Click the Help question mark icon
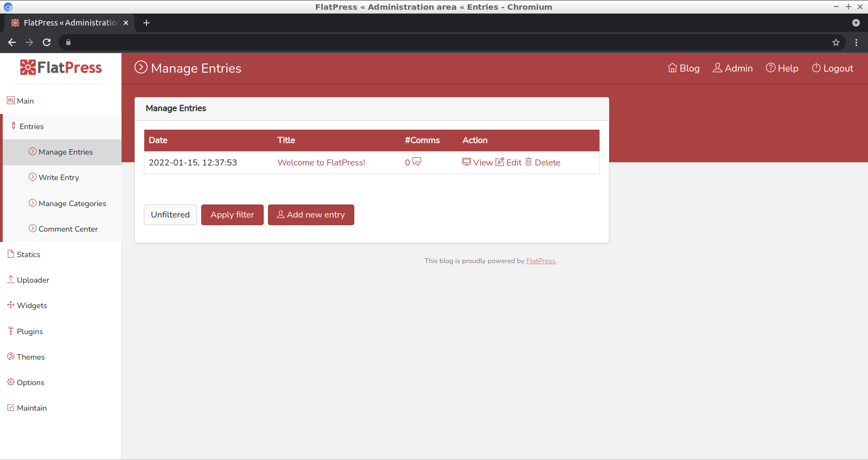This screenshot has height=460, width=868. (x=770, y=68)
